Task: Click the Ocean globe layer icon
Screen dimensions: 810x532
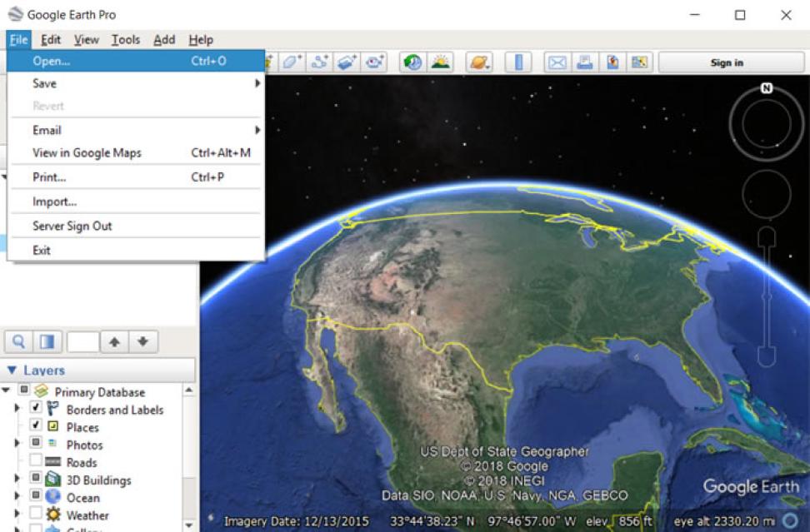Action: point(52,497)
